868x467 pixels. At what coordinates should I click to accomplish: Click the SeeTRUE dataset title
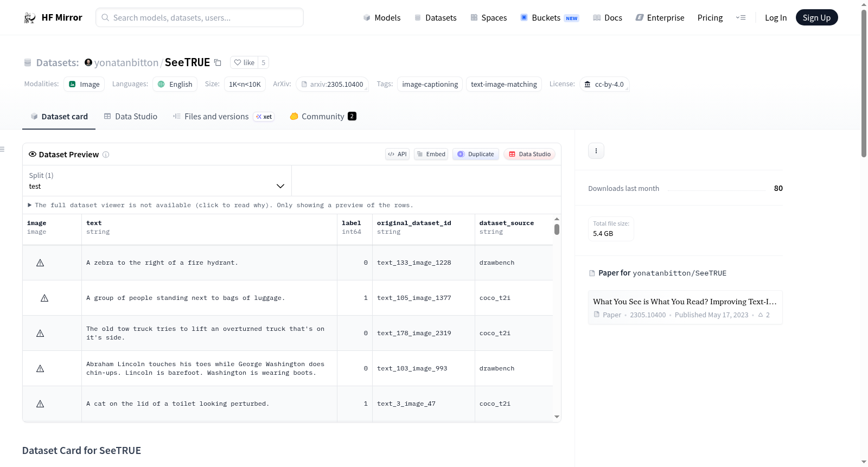tap(187, 62)
